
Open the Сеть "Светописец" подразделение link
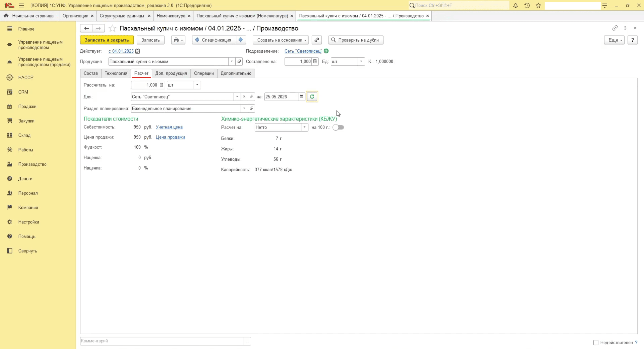coord(303,51)
